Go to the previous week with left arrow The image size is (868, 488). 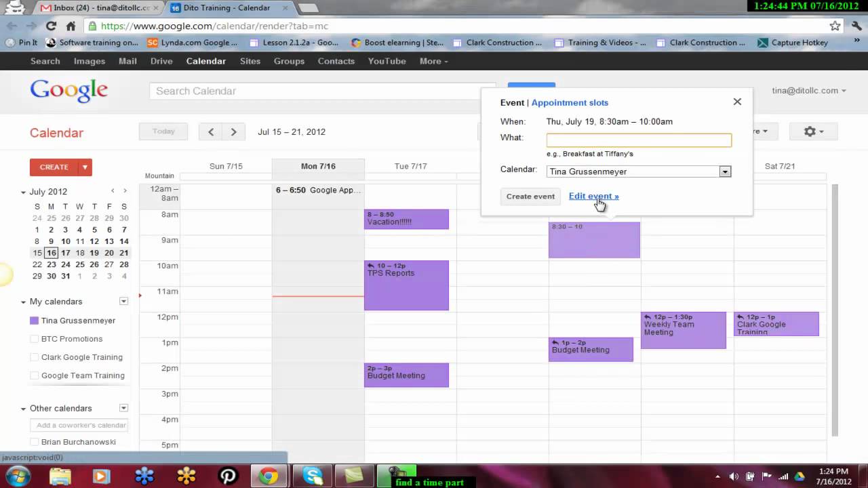(x=211, y=131)
